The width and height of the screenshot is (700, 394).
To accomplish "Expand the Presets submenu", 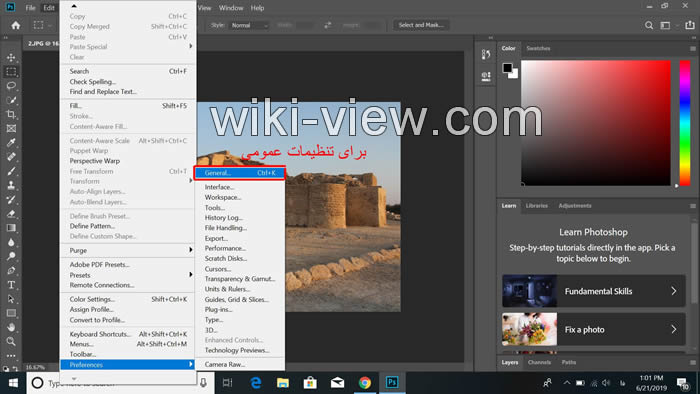I will (x=128, y=275).
